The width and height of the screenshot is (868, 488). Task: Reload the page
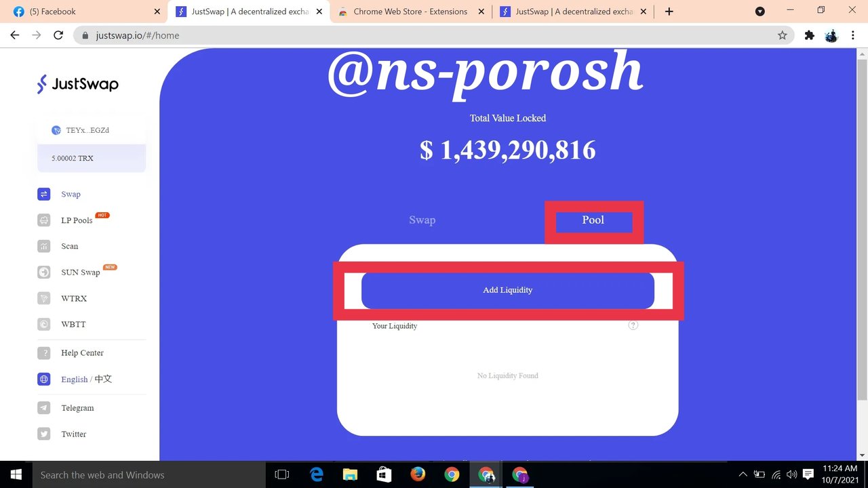tap(58, 35)
